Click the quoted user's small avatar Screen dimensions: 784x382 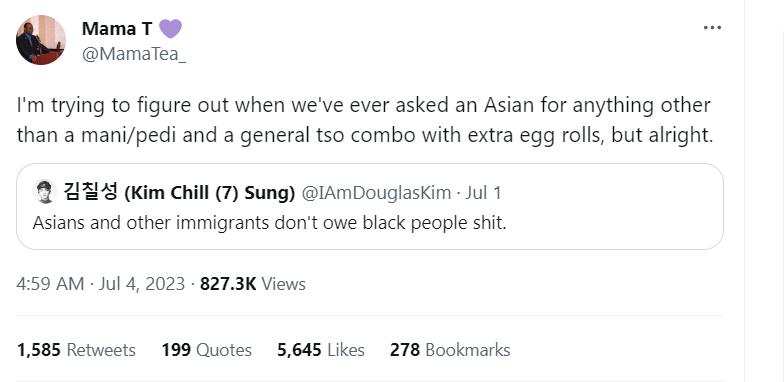pos(44,192)
